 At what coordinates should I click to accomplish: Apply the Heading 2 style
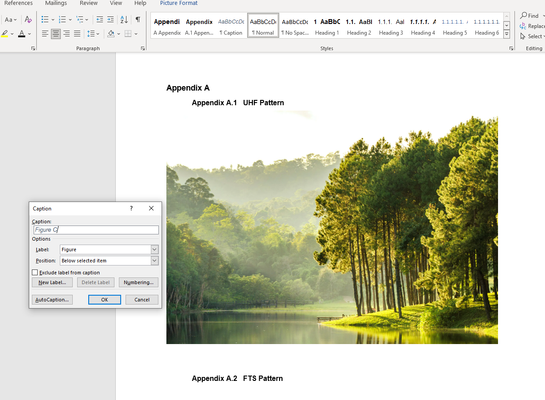[359, 27]
